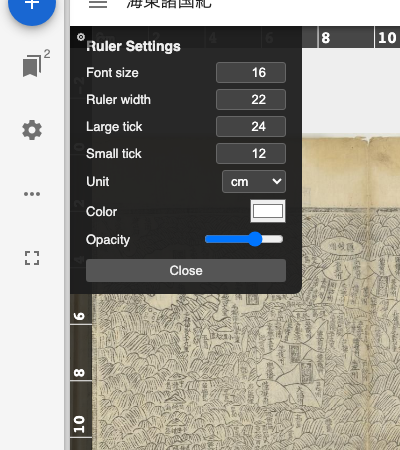Screen dimensions: 400x450
Task: Click the Ruler width input field
Action: pos(251,99)
